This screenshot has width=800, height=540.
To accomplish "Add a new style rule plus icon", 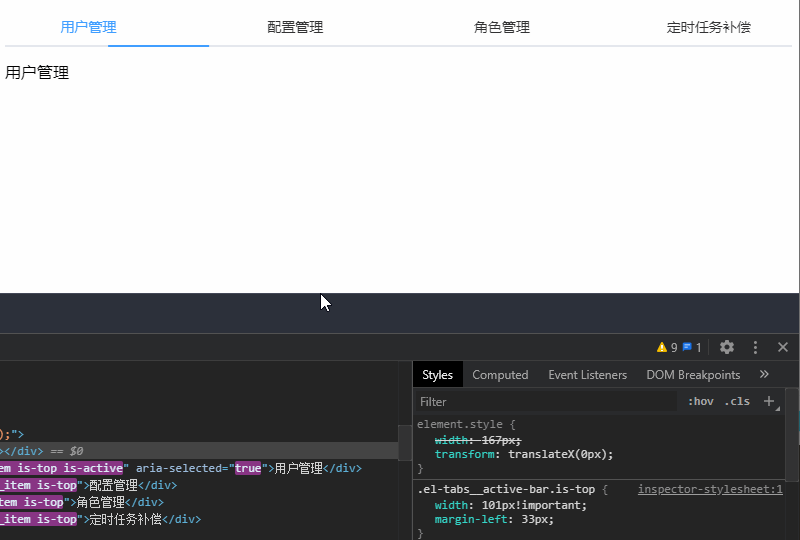I will click(769, 401).
